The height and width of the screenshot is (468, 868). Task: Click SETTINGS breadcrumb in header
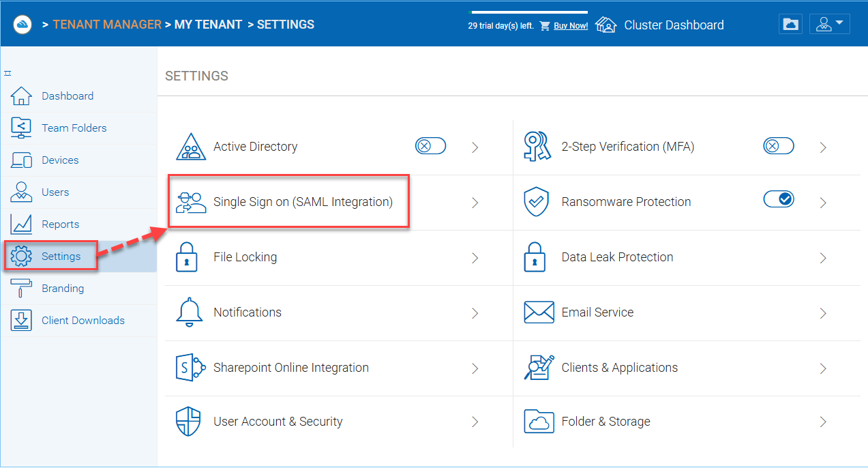point(286,25)
